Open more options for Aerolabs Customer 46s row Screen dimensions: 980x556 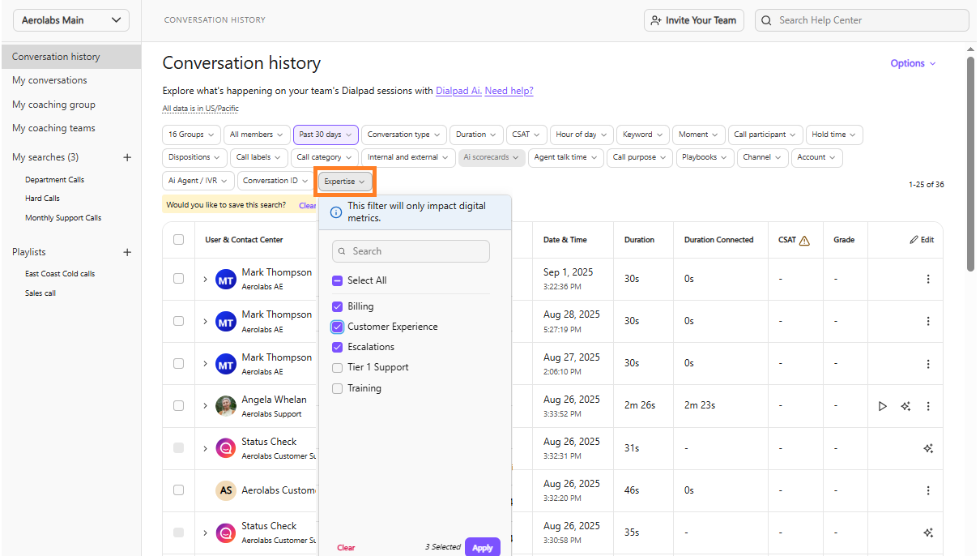928,490
